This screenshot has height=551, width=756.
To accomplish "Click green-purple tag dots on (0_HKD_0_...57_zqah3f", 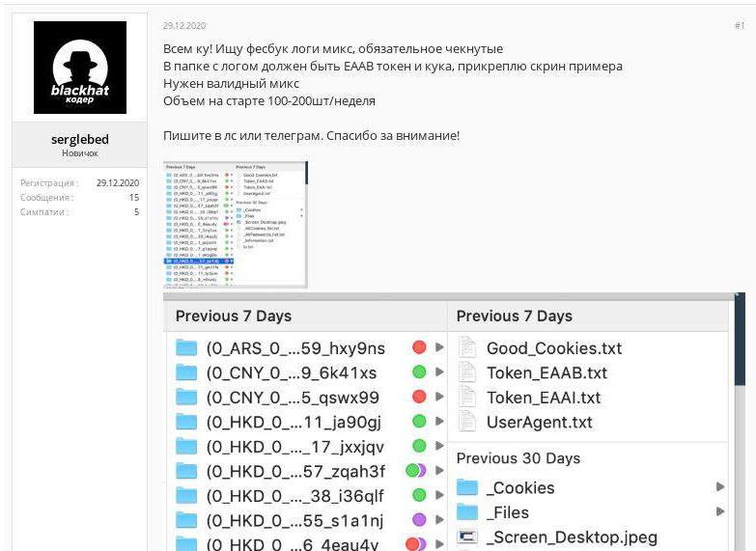I will point(416,470).
